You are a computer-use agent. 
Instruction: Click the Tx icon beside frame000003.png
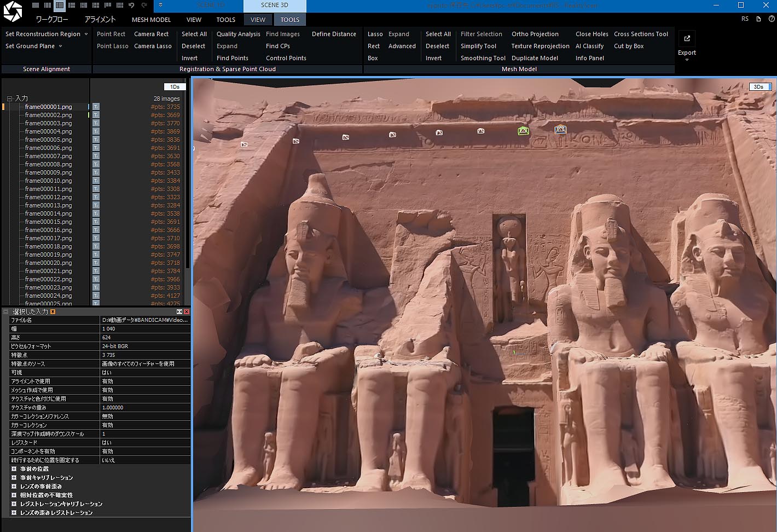[96, 123]
